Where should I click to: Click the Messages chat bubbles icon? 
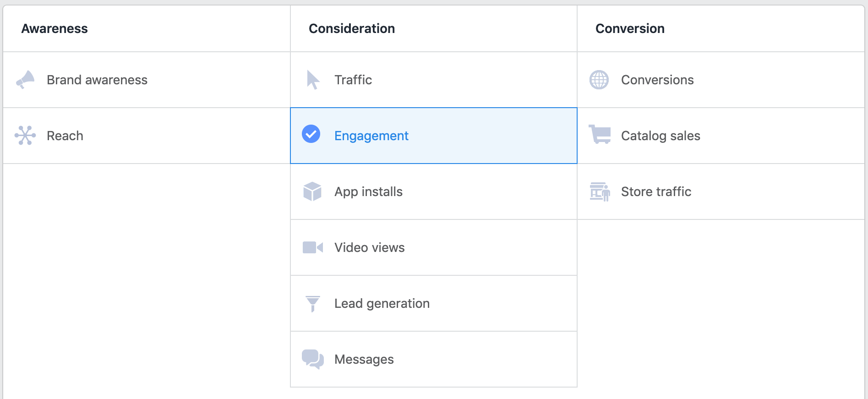point(313,359)
